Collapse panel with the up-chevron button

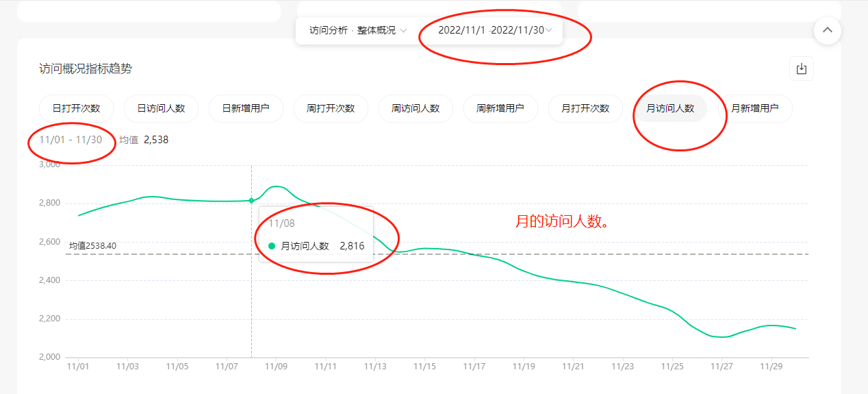(x=828, y=30)
